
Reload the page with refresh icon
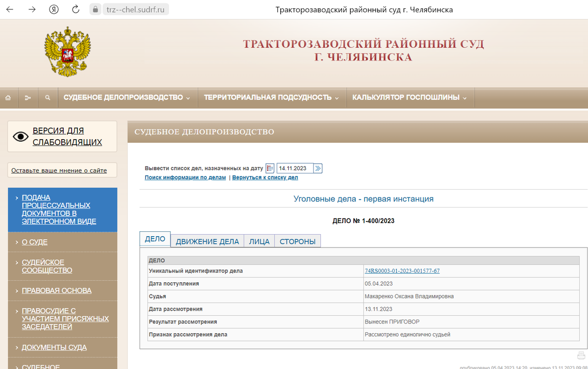76,9
